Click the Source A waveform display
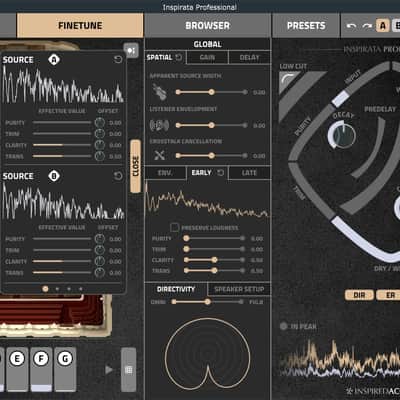The image size is (400, 400). (63, 84)
